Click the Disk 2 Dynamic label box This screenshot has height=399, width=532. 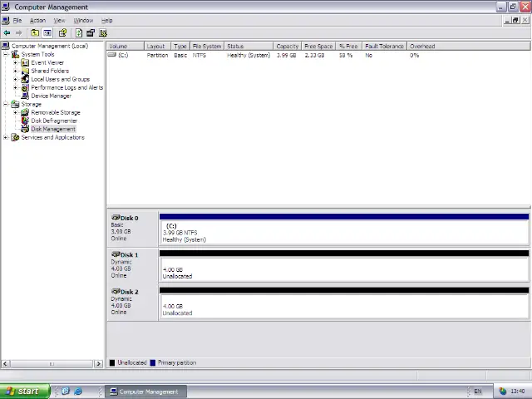[133, 302]
